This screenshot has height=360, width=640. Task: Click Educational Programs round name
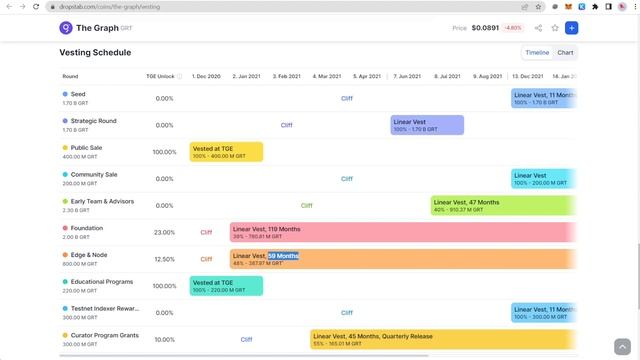(102, 282)
